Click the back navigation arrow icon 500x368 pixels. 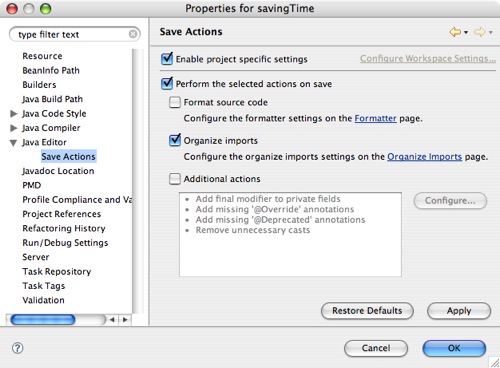455,32
